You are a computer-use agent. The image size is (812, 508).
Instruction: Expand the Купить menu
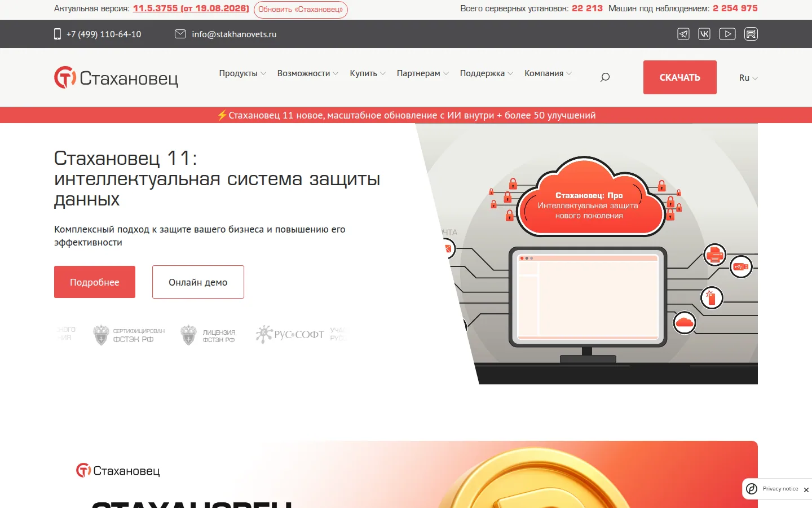point(368,73)
